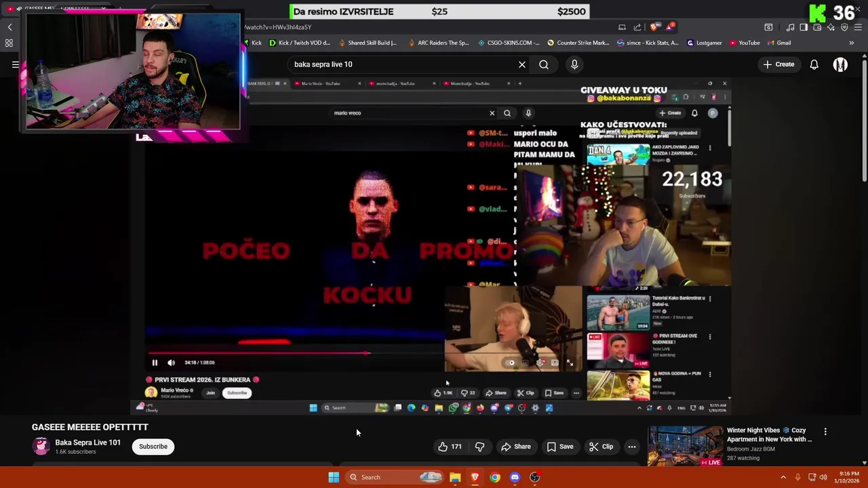
Task: Click the Baka Sepra channel avatar
Action: point(41,446)
